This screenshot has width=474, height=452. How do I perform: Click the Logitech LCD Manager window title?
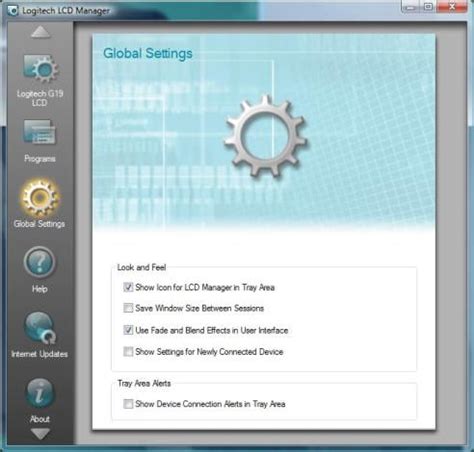click(x=66, y=11)
